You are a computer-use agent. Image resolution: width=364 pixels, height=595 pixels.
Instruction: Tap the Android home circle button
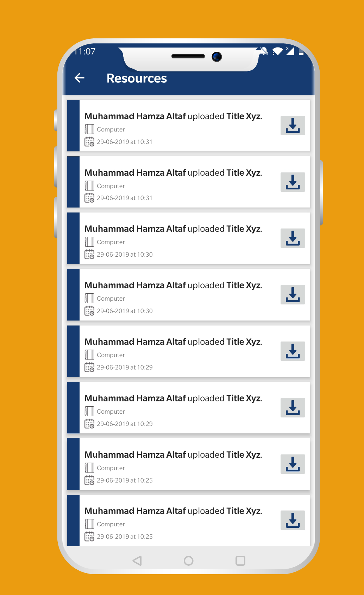click(189, 560)
